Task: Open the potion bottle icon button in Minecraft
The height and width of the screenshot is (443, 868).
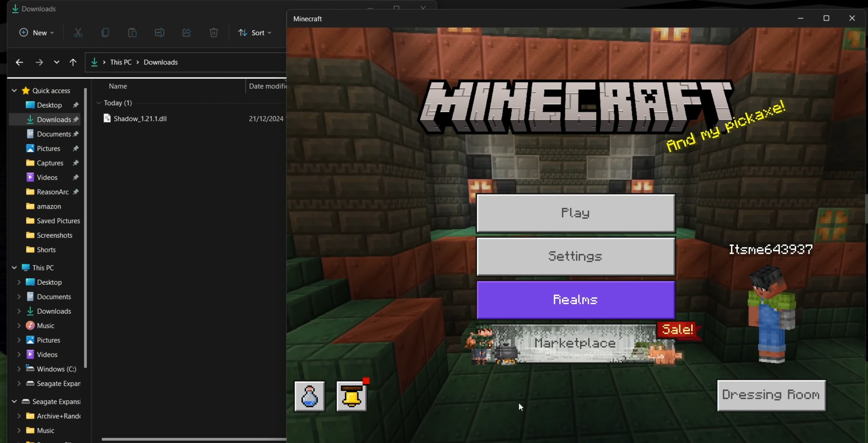Action: 309,396
